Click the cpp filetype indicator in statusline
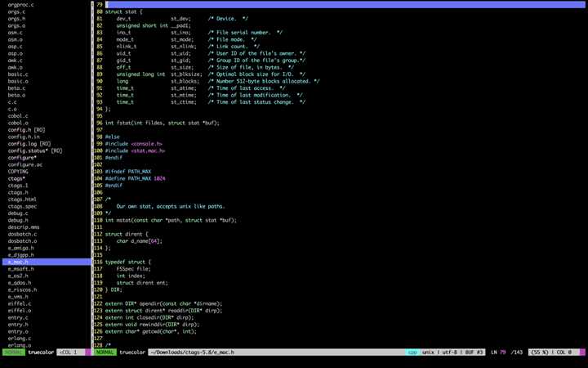 coord(412,352)
